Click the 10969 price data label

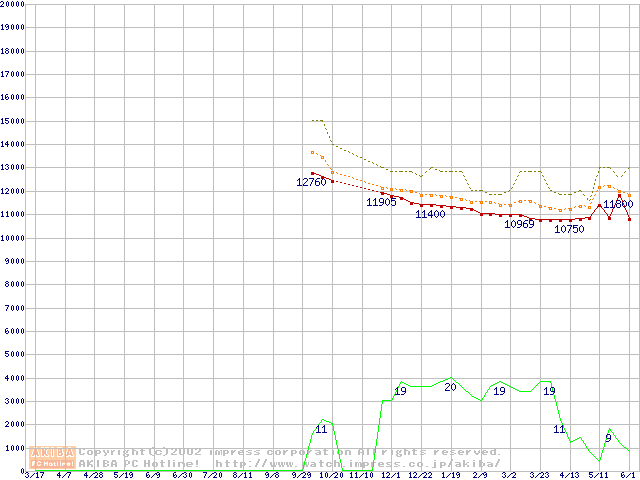point(519,224)
